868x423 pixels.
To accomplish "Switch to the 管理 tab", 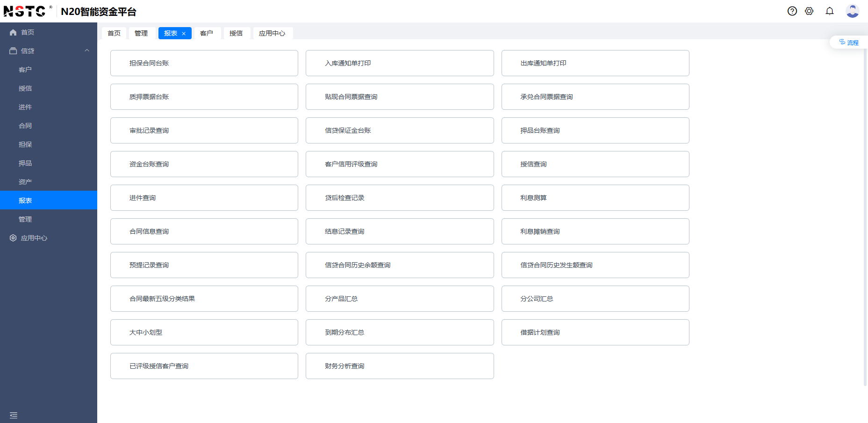I will pos(141,33).
